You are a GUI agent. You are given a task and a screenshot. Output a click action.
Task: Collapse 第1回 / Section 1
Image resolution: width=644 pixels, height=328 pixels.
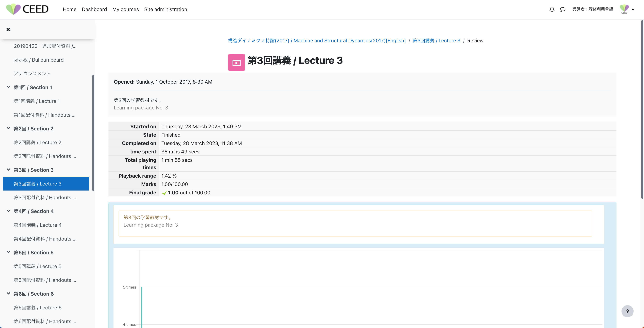click(9, 87)
